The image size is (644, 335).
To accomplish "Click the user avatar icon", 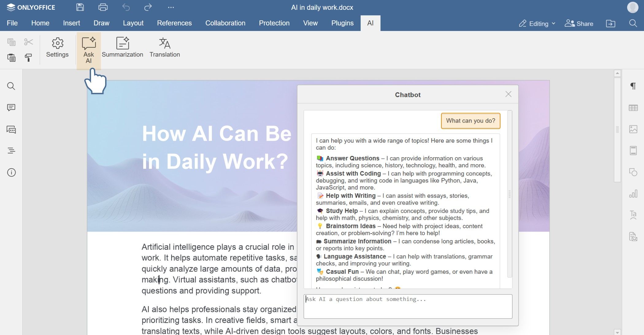I will click(x=633, y=7).
